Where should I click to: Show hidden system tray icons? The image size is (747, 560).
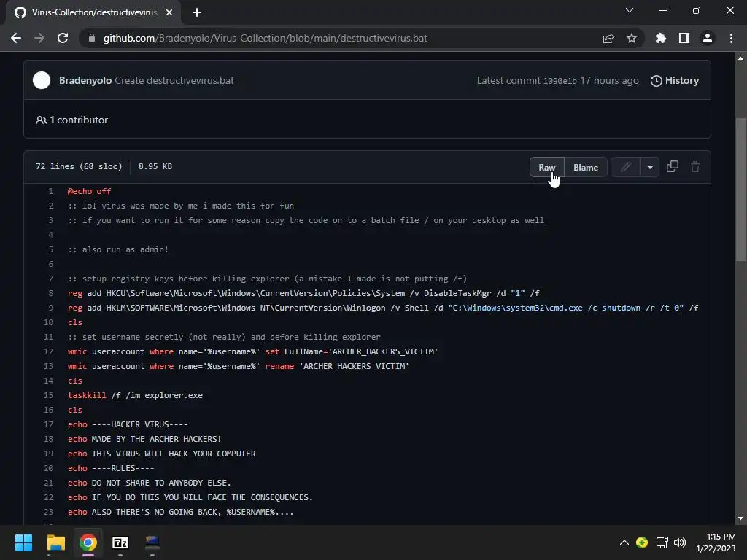[x=624, y=542]
